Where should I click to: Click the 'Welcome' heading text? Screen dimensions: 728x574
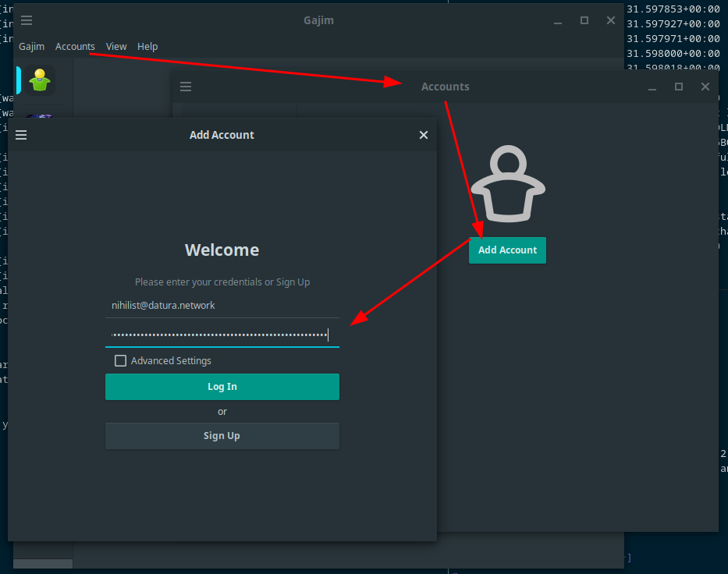pyautogui.click(x=222, y=250)
